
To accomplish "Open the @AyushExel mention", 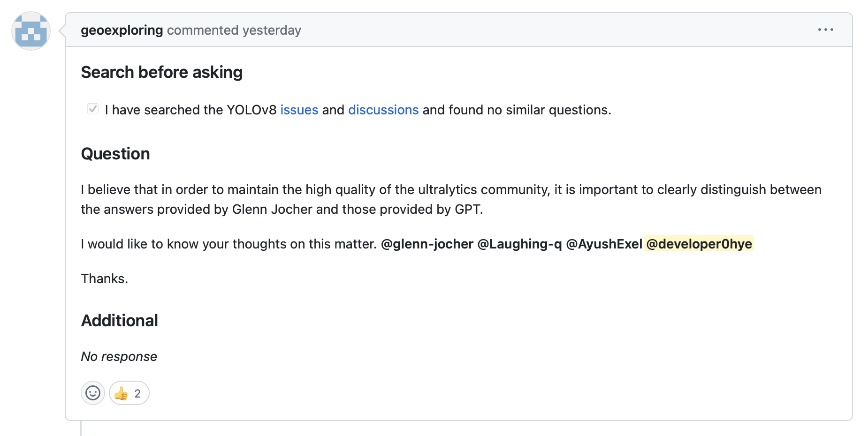I will (x=604, y=244).
